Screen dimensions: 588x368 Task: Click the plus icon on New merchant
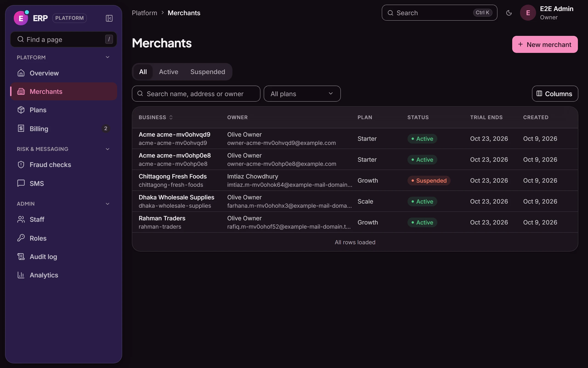(x=520, y=44)
